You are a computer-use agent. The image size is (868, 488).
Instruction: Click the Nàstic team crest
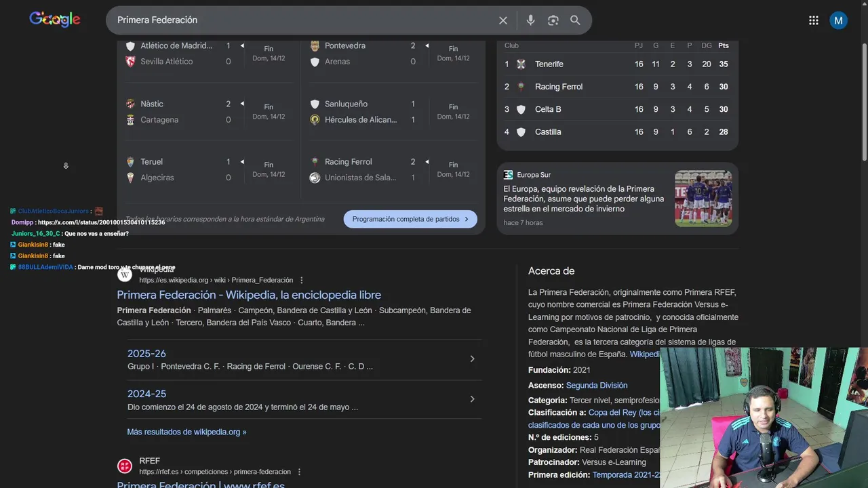(130, 104)
